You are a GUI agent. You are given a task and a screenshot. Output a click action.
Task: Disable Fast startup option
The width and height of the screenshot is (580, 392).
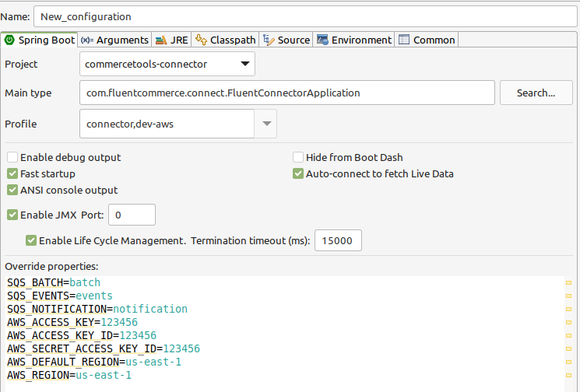(12, 173)
